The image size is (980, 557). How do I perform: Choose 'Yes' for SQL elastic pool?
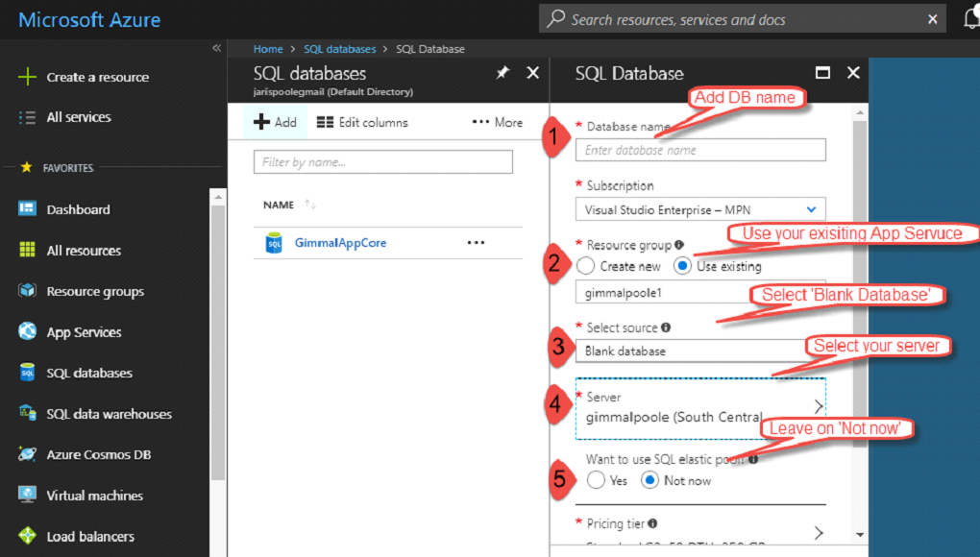(596, 480)
